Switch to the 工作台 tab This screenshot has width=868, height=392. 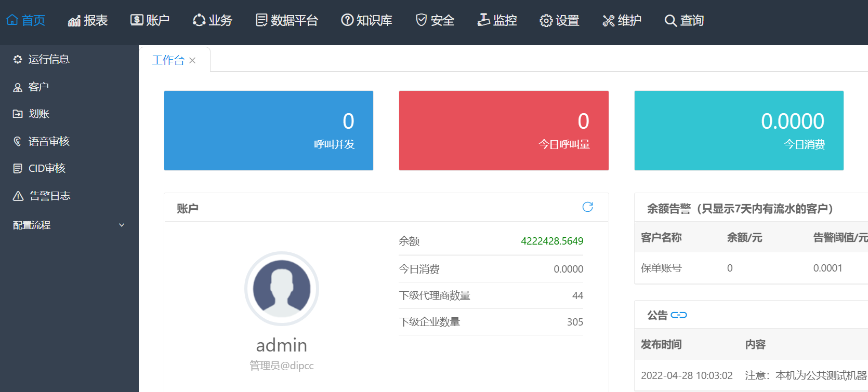[x=168, y=60]
